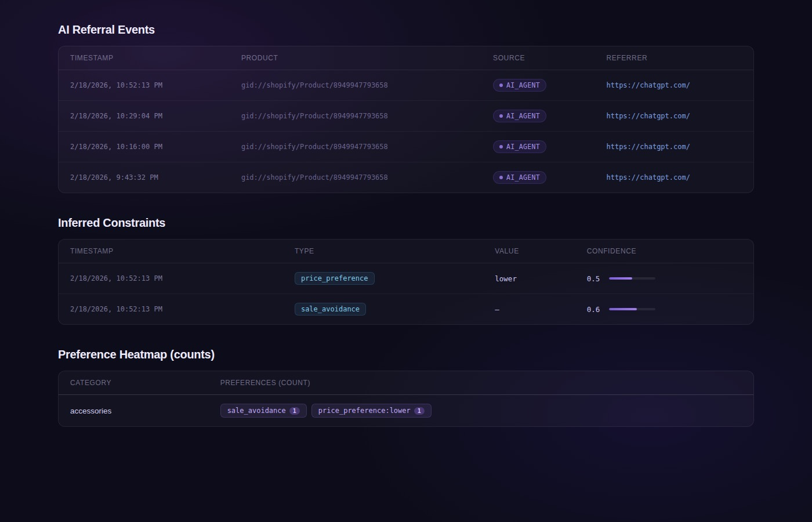Screen dimensions: 812x522
Task: Click the Inferred Constraints section heading
Action: (x=111, y=223)
